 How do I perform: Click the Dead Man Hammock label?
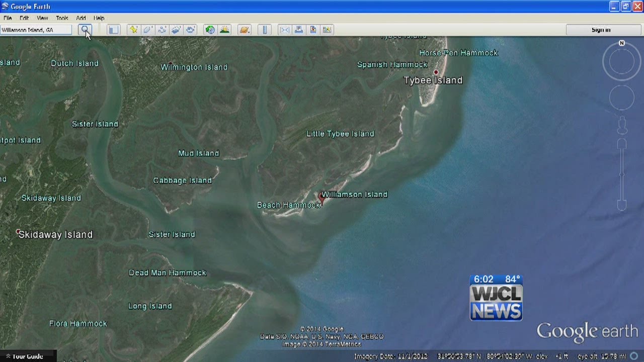[168, 273]
